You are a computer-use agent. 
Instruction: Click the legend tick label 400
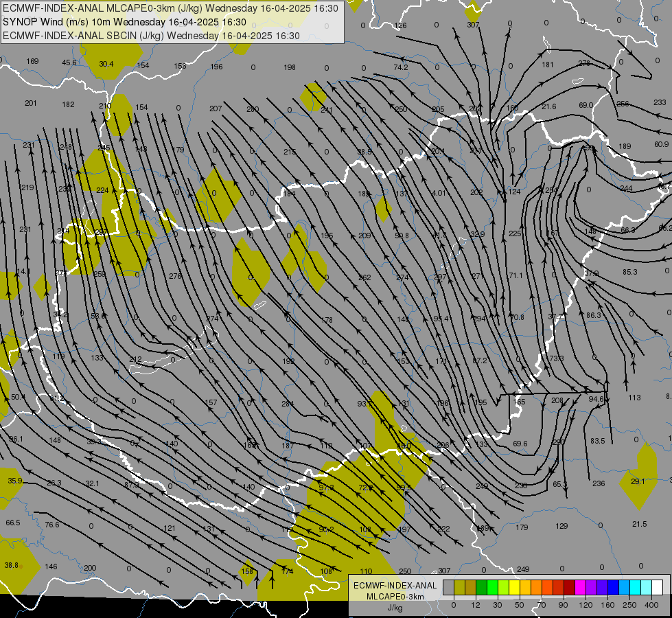[x=651, y=605]
